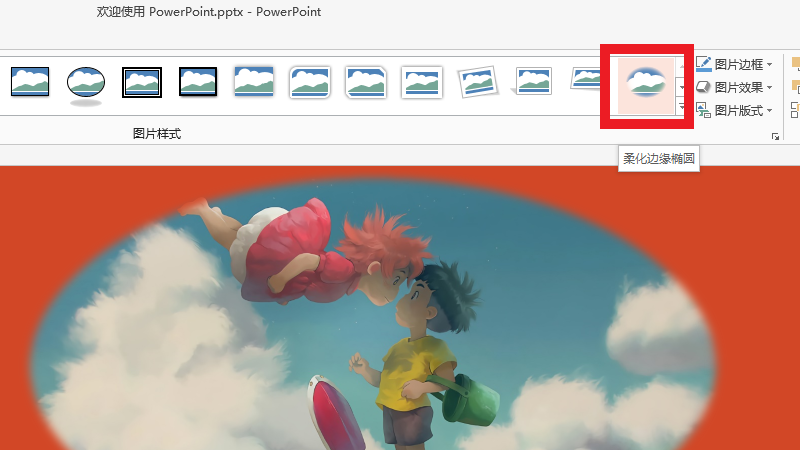Apply the rounded diagonal corner white style
This screenshot has width=800, height=450.
(310, 82)
